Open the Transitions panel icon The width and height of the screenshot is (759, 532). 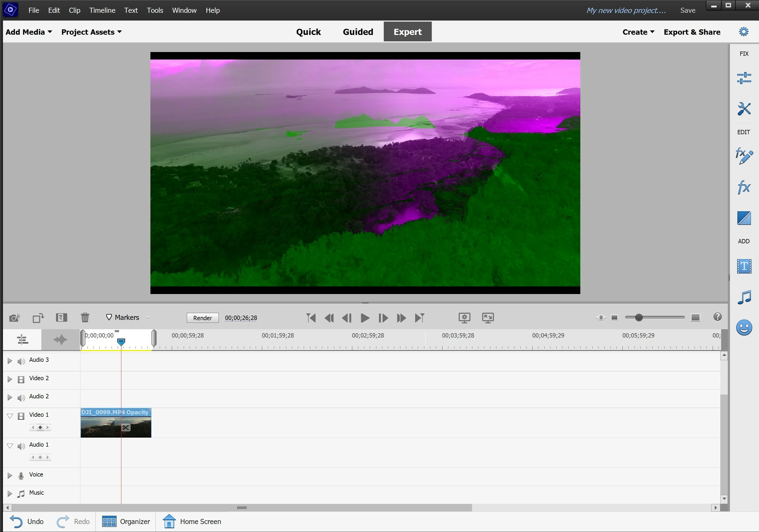(x=744, y=218)
